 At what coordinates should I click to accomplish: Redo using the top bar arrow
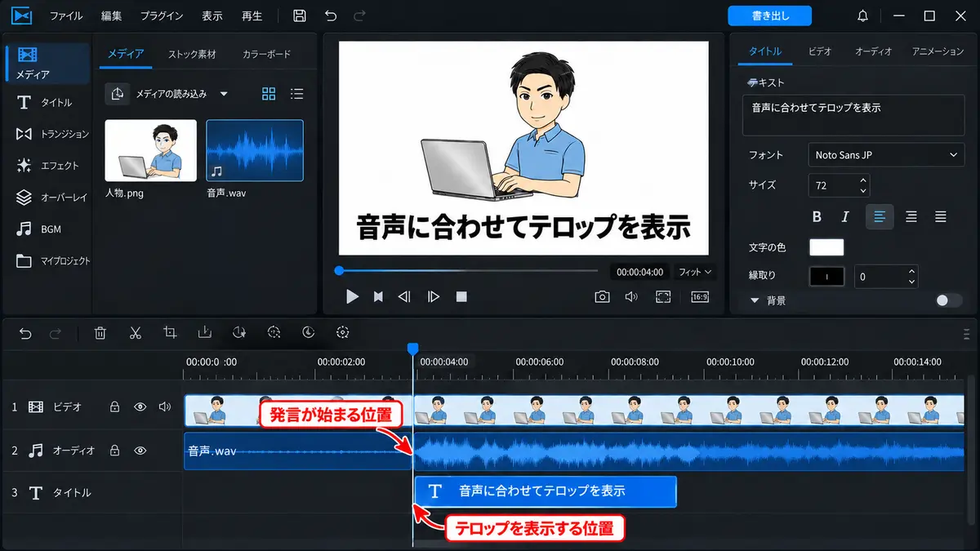click(x=359, y=16)
